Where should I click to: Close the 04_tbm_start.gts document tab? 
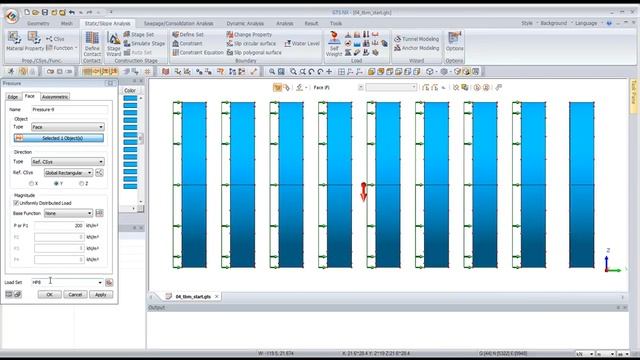point(217,297)
